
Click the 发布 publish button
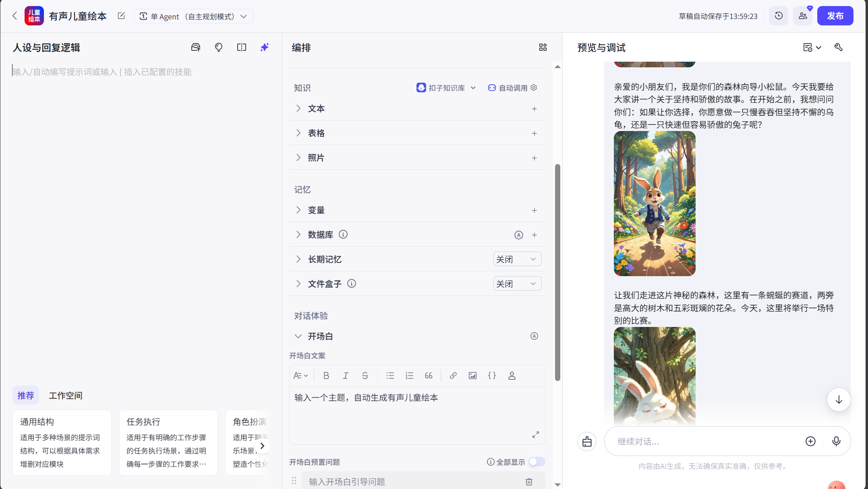click(x=835, y=16)
